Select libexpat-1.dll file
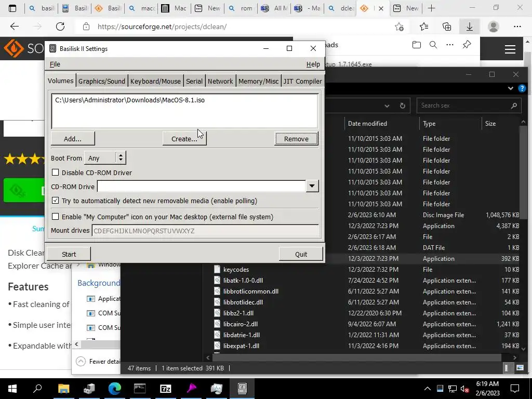 pyautogui.click(x=241, y=345)
